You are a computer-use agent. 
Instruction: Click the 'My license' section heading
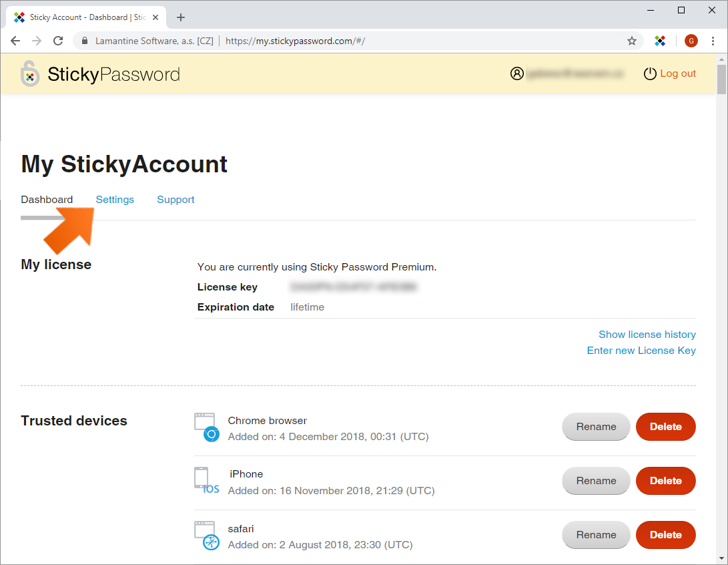point(56,264)
